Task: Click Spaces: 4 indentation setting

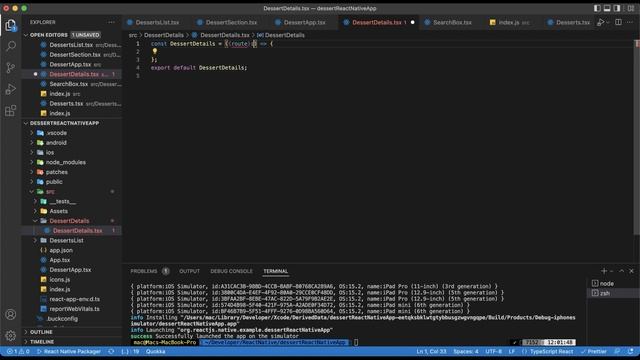Action: click(466, 351)
